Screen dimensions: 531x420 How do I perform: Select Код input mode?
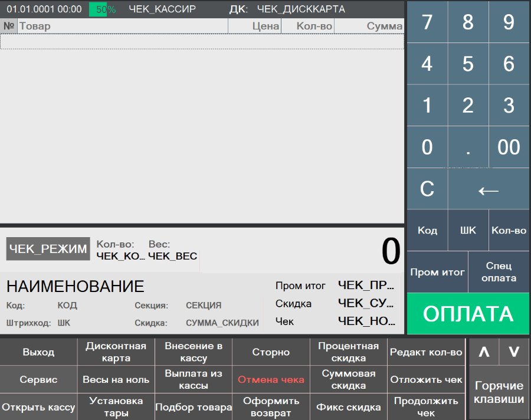click(427, 230)
